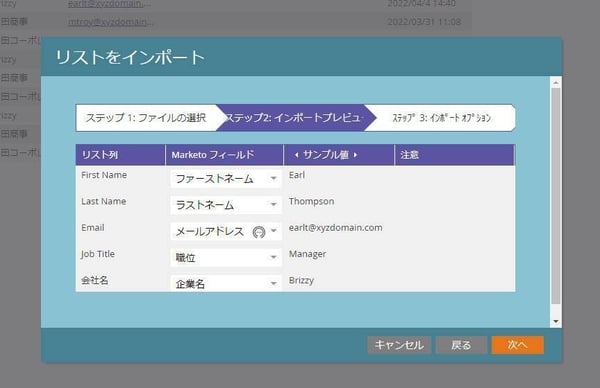Image resolution: width=600 pixels, height=388 pixels.
Task: Click the sample value Earl
Action: click(297, 175)
